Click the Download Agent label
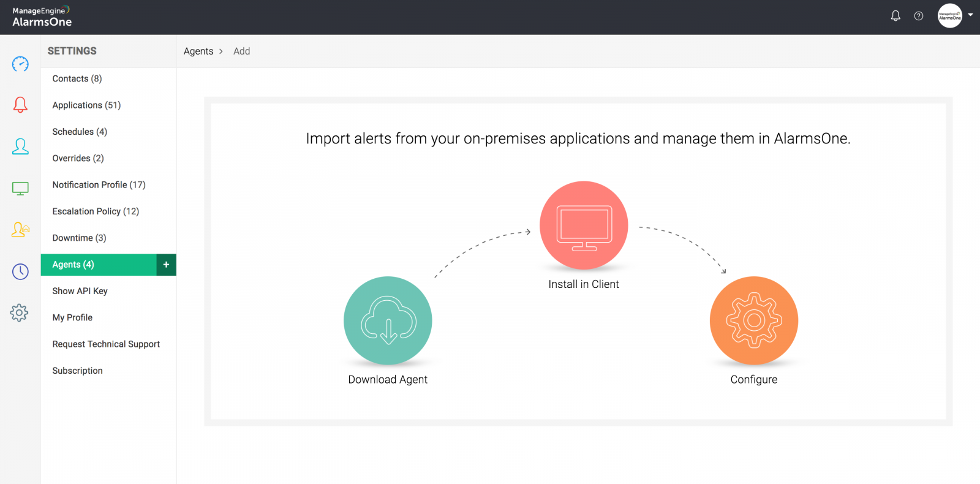This screenshot has height=484, width=980. coord(388,379)
